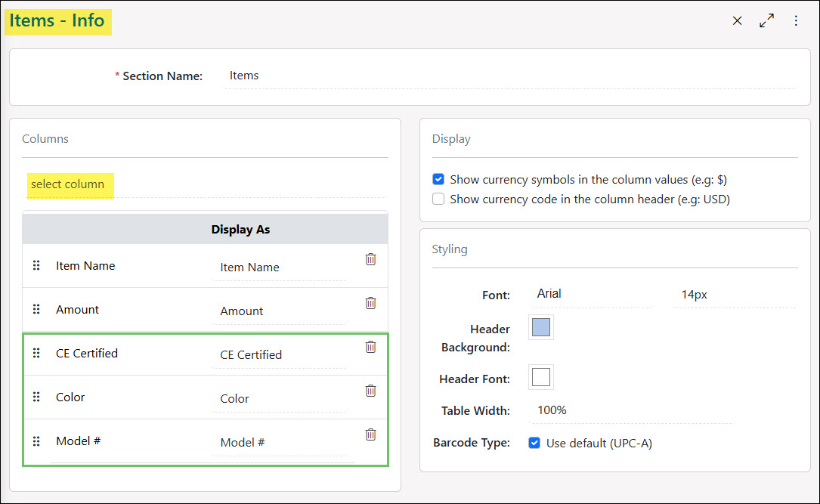Select the Model # column label

point(79,441)
